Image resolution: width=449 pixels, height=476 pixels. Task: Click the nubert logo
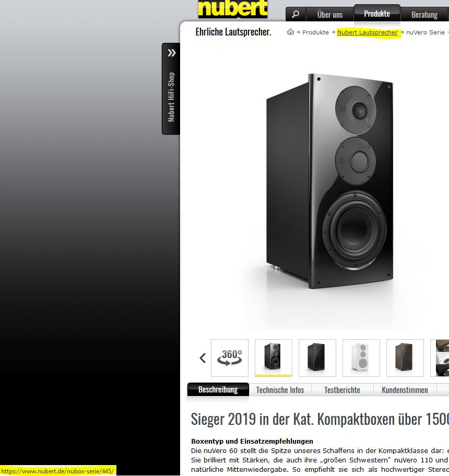(x=232, y=8)
